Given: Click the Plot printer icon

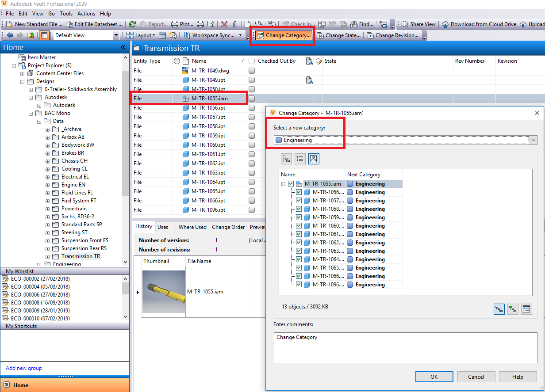Looking at the screenshot, I should pyautogui.click(x=175, y=24).
